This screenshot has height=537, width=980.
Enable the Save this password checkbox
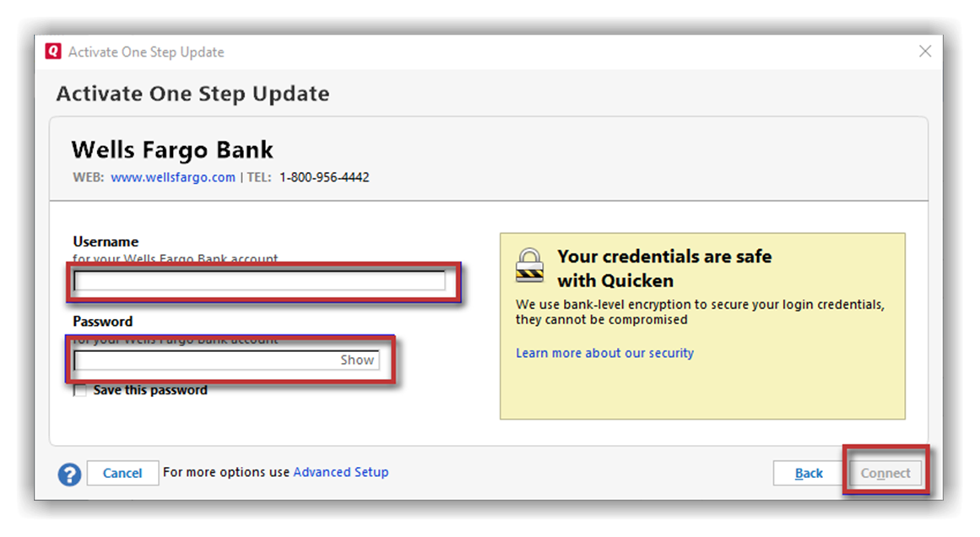pyautogui.click(x=80, y=391)
